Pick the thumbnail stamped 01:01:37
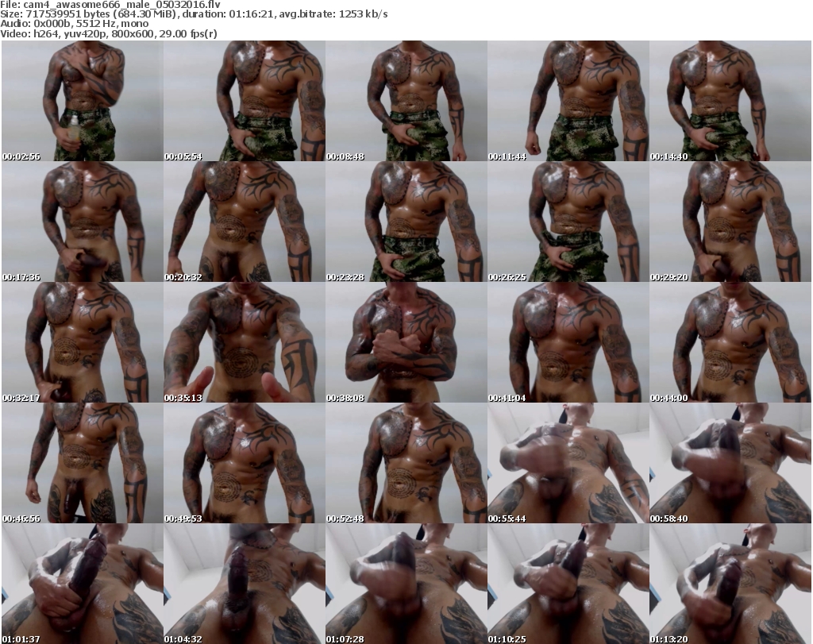 click(83, 584)
